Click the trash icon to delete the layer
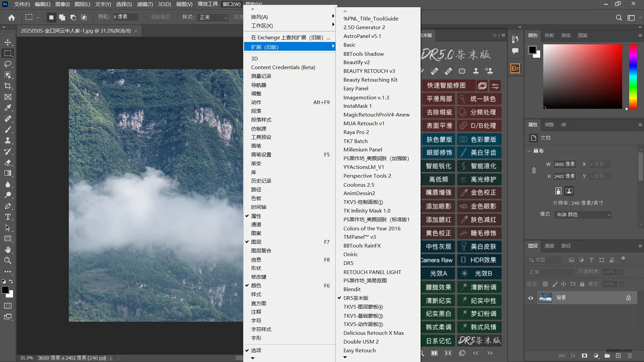Image resolution: width=644 pixels, height=362 pixels. pyautogui.click(x=630, y=356)
